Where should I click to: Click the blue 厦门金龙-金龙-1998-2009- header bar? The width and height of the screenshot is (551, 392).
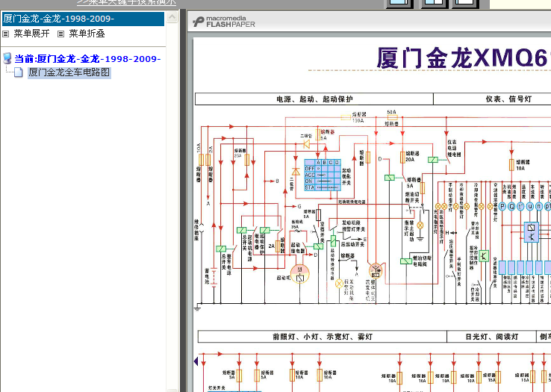[84, 19]
